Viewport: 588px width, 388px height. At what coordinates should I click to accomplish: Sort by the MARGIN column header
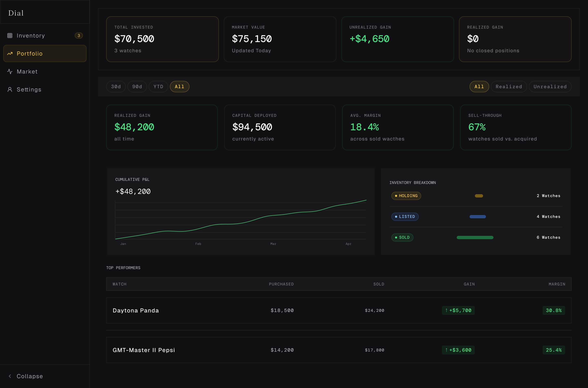point(557,284)
